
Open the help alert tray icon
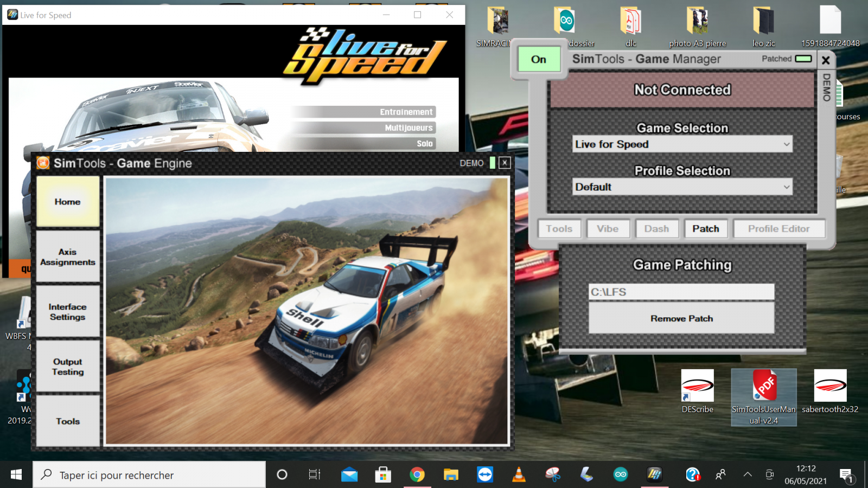click(x=693, y=475)
